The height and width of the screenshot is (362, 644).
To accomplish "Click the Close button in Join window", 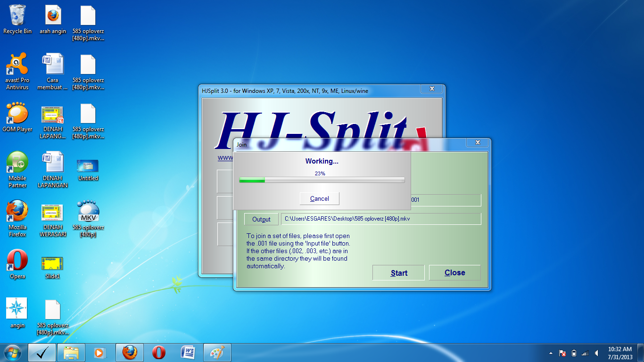I will click(454, 272).
